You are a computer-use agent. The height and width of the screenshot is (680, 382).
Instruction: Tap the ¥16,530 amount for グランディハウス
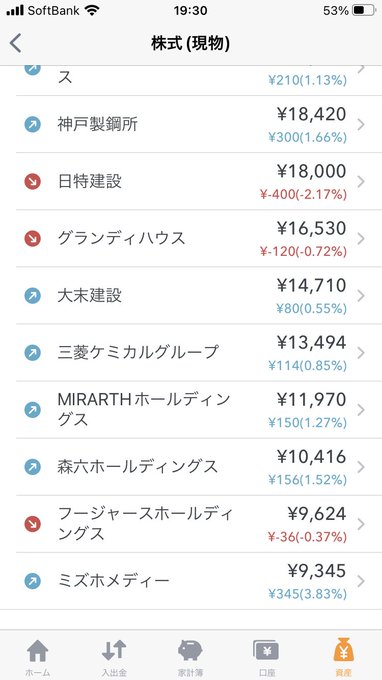(x=312, y=228)
